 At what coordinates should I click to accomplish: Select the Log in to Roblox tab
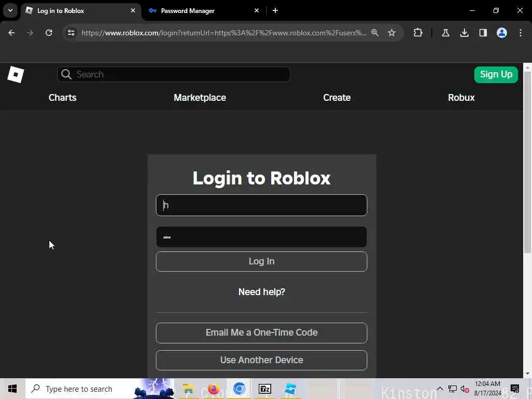coord(82,10)
